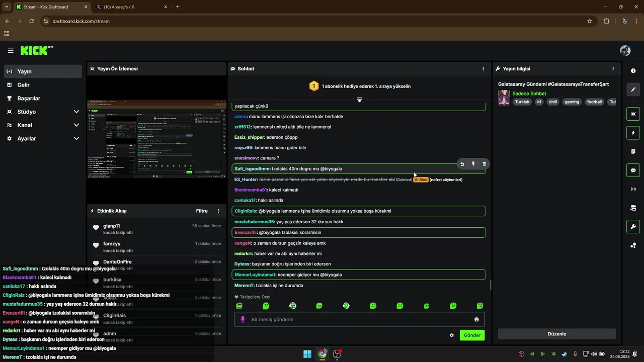Click the chat panel scrollbar
Screen dimensions: 644x362
491,285
